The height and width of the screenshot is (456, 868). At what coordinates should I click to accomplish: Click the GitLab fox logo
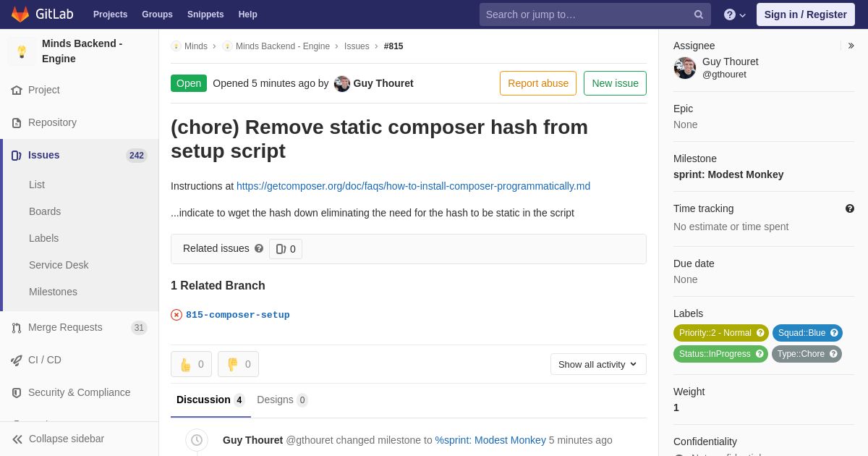(20, 14)
